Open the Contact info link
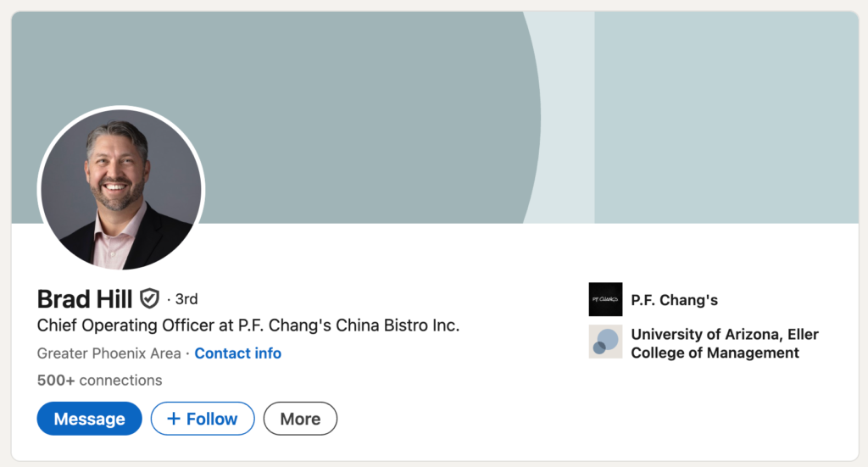868x467 pixels. pyautogui.click(x=238, y=353)
